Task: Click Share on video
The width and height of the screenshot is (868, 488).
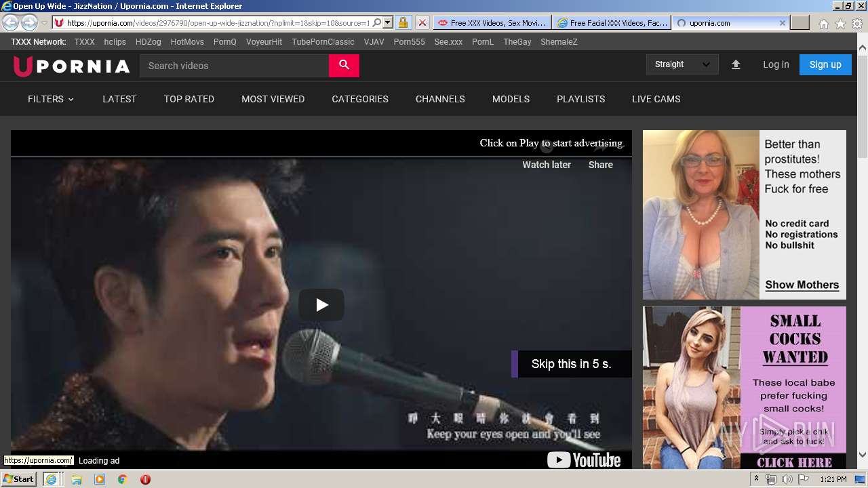Action: [x=600, y=165]
